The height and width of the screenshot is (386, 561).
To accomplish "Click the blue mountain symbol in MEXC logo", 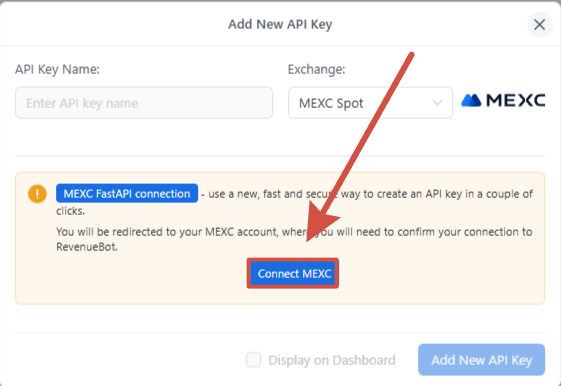I will point(471,101).
